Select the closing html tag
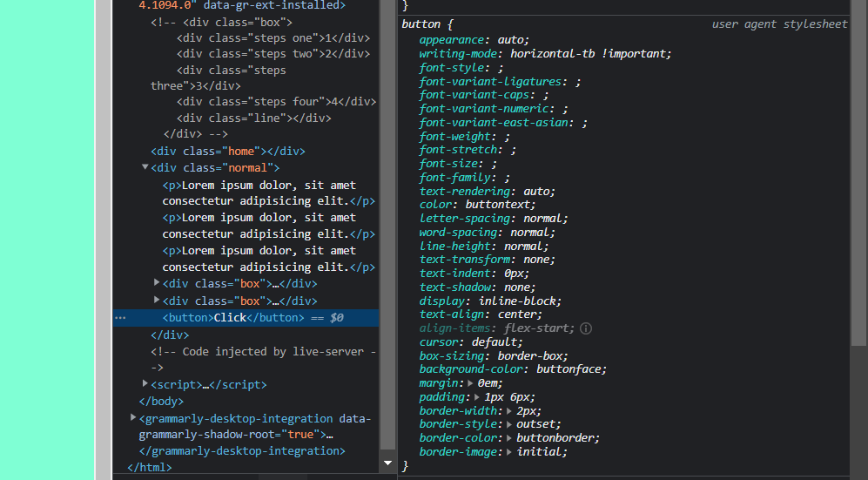The image size is (868, 480). pos(150,467)
